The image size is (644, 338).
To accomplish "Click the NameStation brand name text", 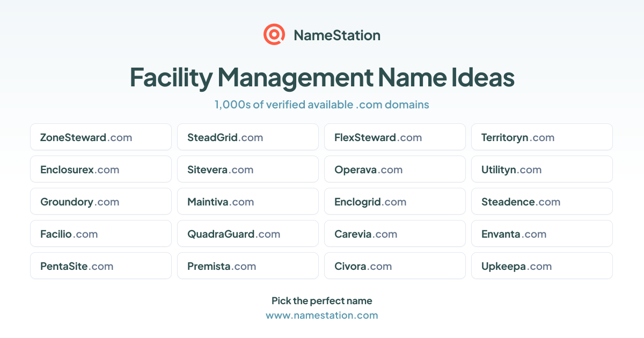I will [337, 35].
